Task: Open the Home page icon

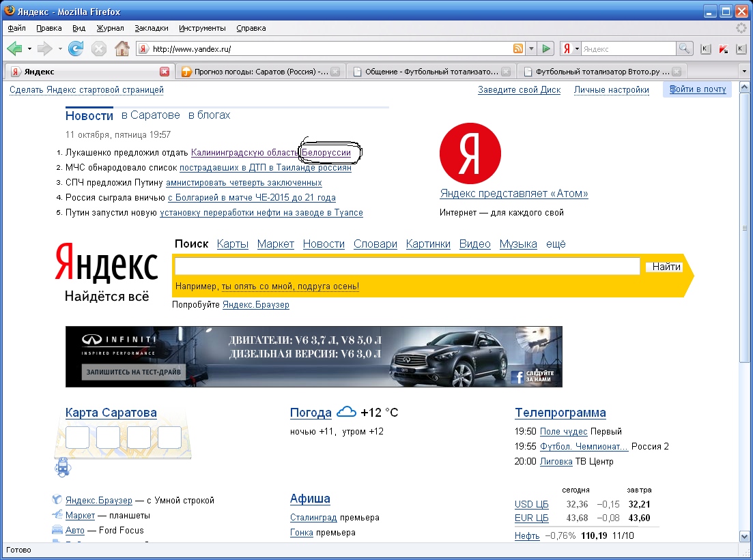Action: tap(122, 48)
